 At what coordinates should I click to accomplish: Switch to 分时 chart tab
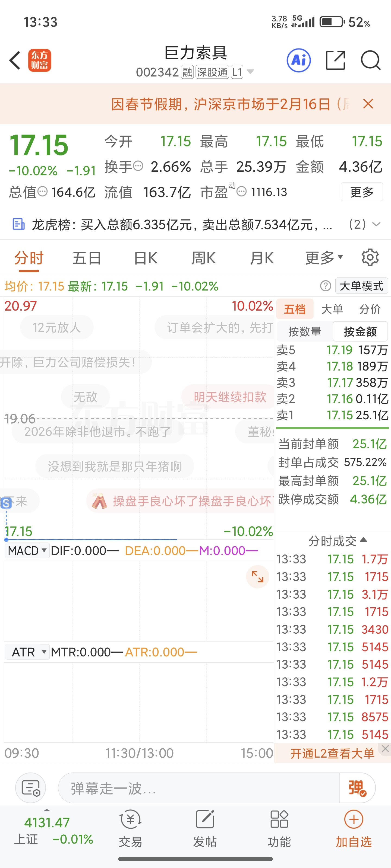tap(29, 258)
